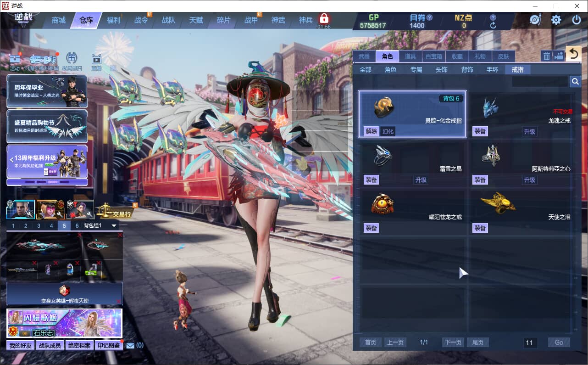
Task: Open 战队成员 list
Action: 50,345
